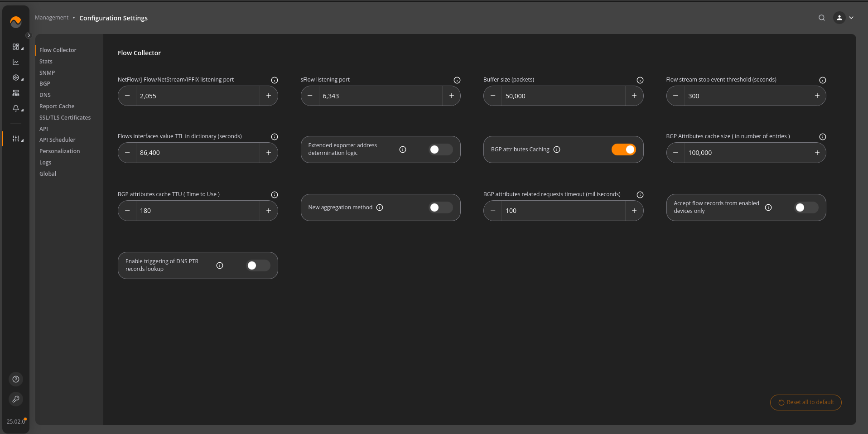Click the Management breadcrumb link
Image resolution: width=868 pixels, height=434 pixels.
pyautogui.click(x=52, y=18)
